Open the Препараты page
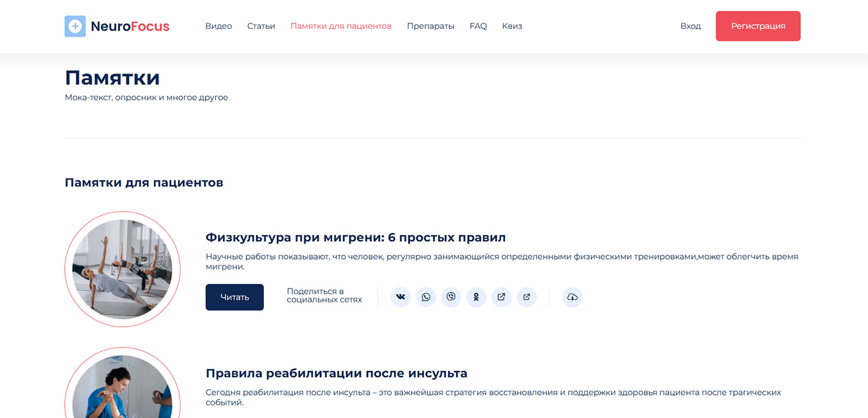 (431, 26)
